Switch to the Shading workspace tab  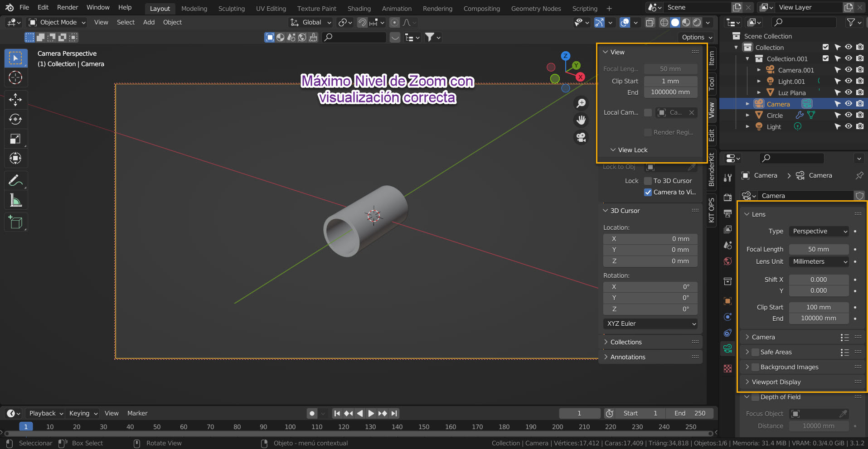point(359,9)
